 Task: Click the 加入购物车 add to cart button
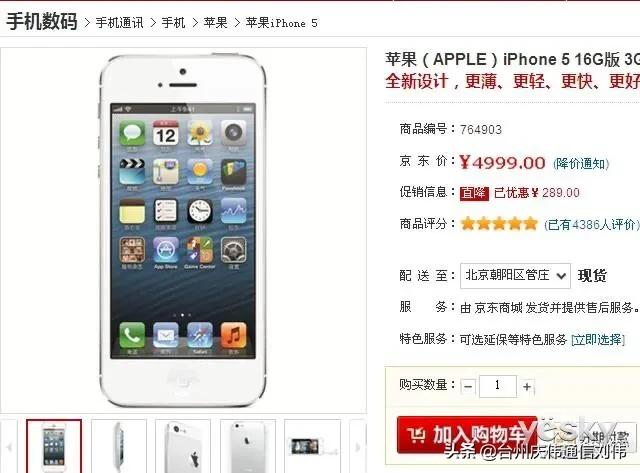pos(467,435)
